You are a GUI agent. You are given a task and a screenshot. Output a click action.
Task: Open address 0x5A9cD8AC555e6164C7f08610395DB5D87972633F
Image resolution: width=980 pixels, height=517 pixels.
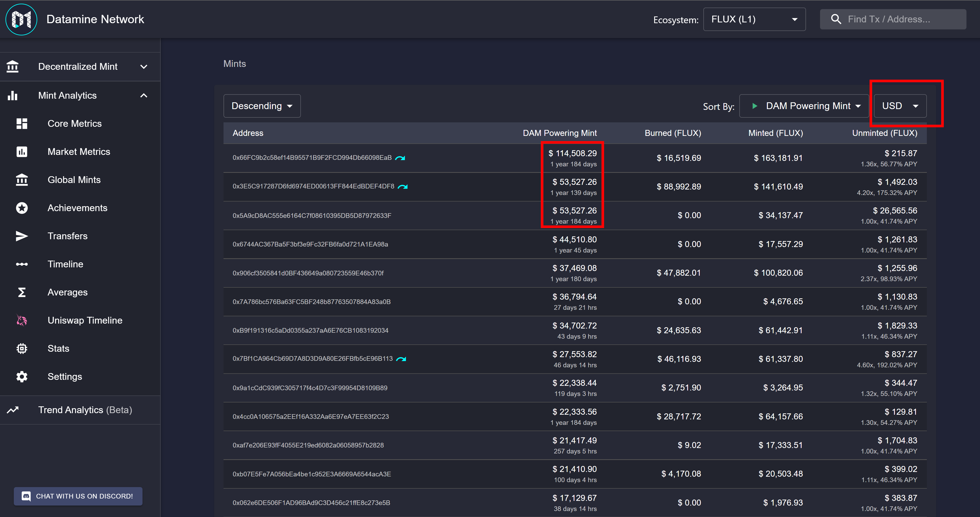[312, 216]
